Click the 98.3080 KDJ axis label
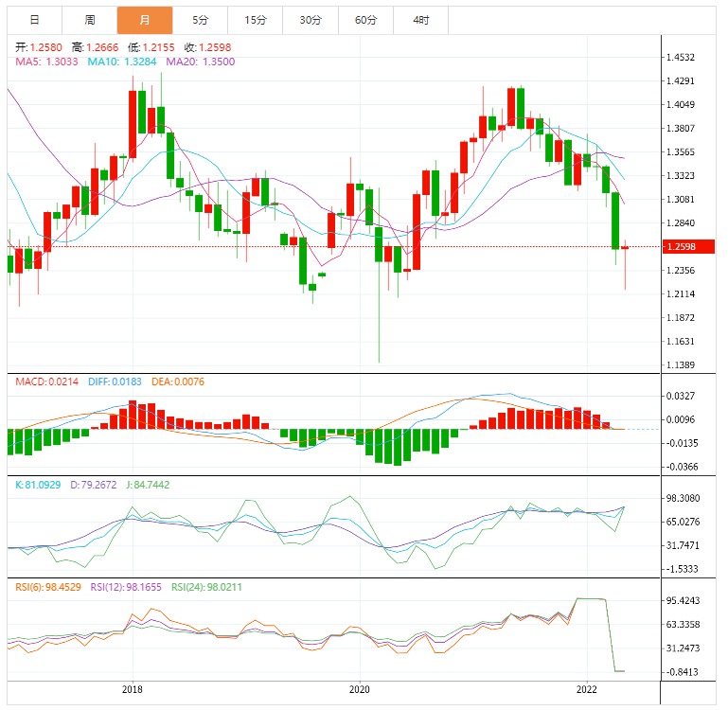The width and height of the screenshot is (728, 710). click(x=683, y=498)
